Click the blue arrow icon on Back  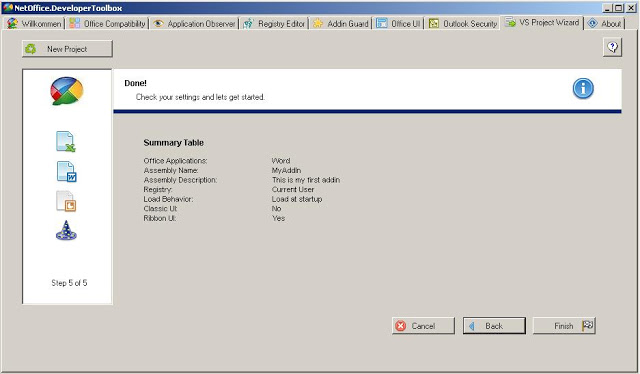click(x=472, y=326)
